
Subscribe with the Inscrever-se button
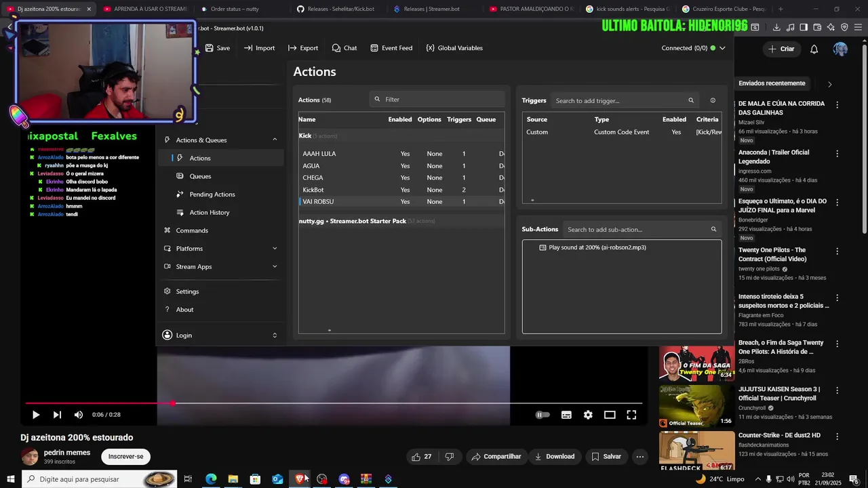126,457
